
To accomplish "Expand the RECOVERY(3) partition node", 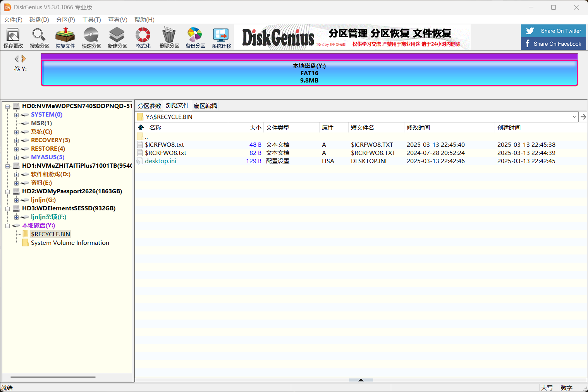I will click(16, 141).
